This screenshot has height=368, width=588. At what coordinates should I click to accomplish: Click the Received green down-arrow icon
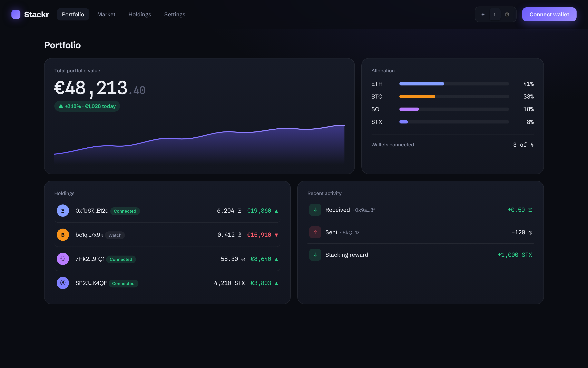click(315, 210)
